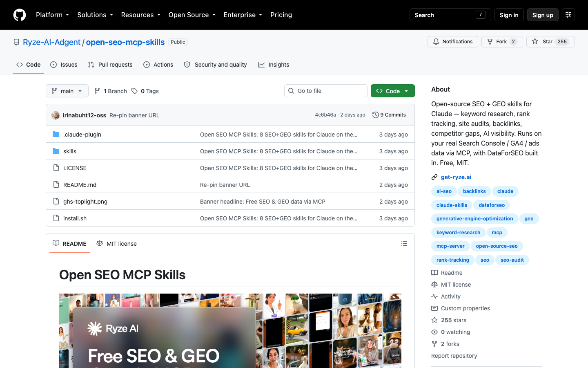Open appearance settings icon in header
This screenshot has height=368, width=588.
568,15
